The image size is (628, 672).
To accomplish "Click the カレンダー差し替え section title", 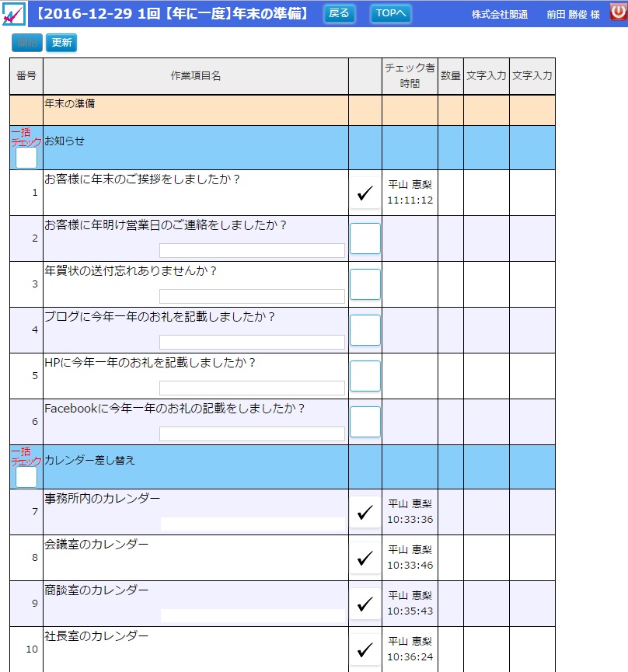I will [90, 460].
